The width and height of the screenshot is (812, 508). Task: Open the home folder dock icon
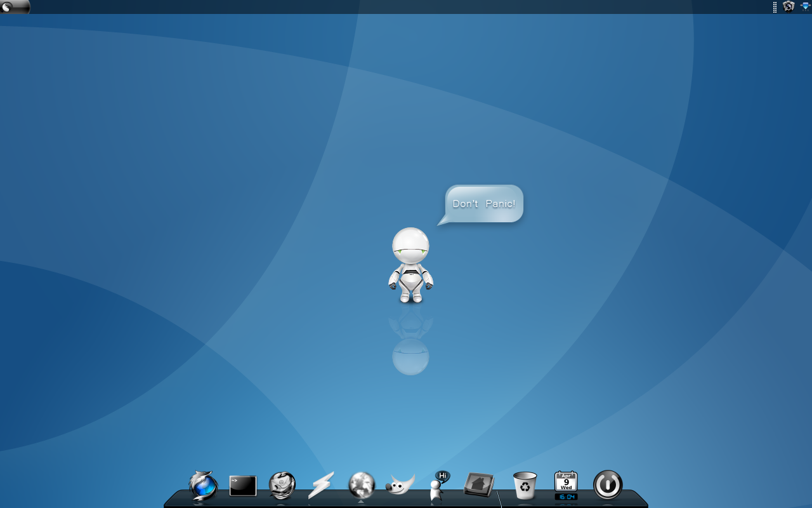click(x=479, y=485)
